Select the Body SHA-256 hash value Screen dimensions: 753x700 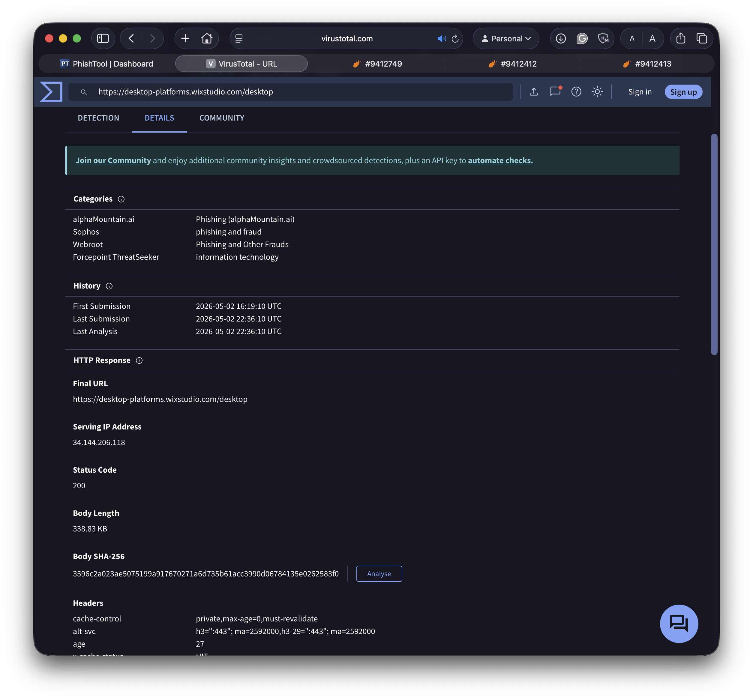coord(206,573)
